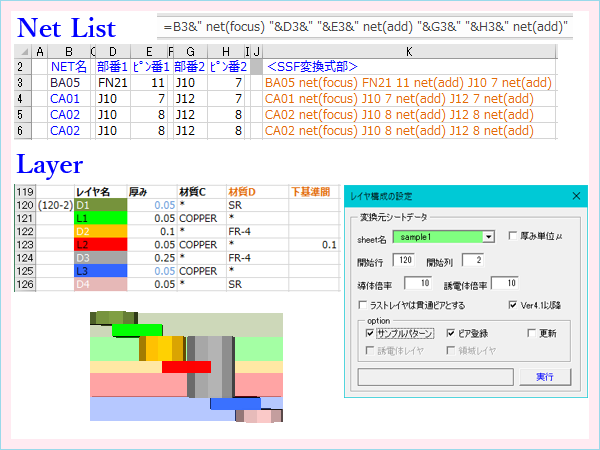Toggle the ビア登録 checkbox
This screenshot has height=450, width=600.
[451, 332]
